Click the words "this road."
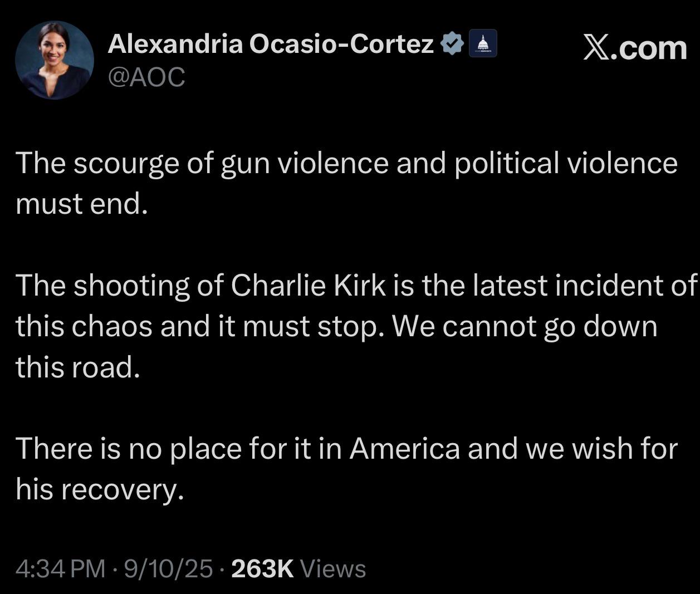This screenshot has width=700, height=594. click(x=77, y=367)
